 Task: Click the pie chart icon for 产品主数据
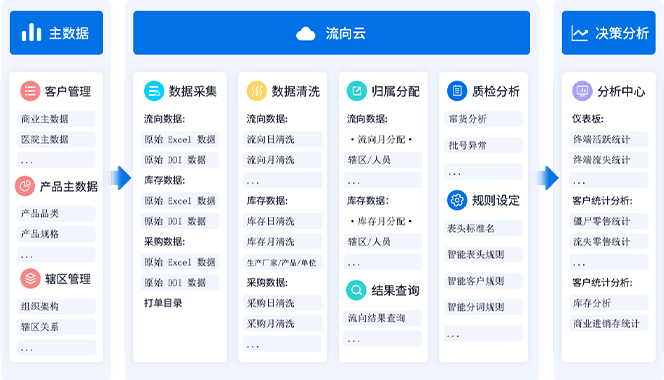[x=25, y=186]
